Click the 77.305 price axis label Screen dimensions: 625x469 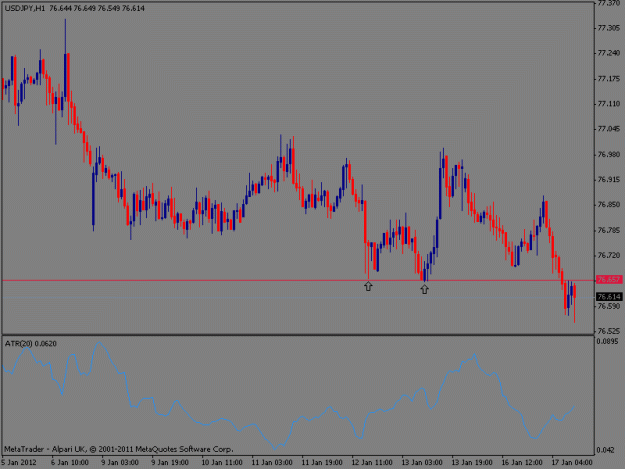pyautogui.click(x=609, y=28)
